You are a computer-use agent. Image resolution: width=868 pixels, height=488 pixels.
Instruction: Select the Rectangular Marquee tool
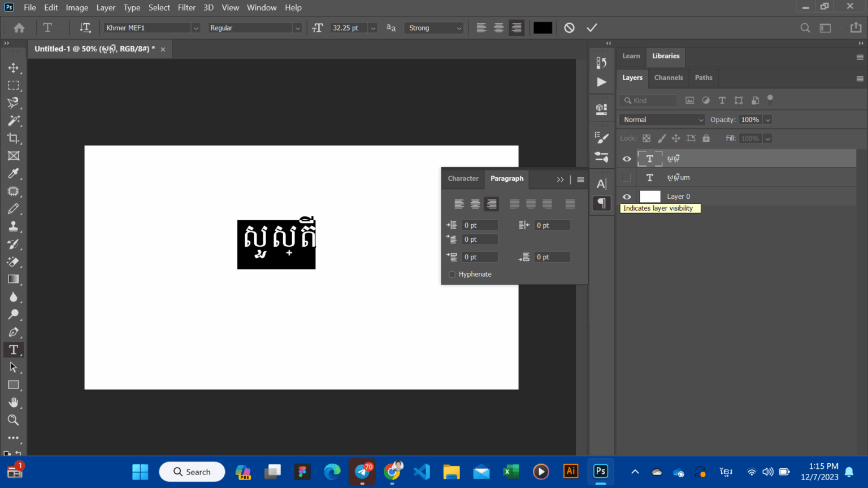[13, 85]
